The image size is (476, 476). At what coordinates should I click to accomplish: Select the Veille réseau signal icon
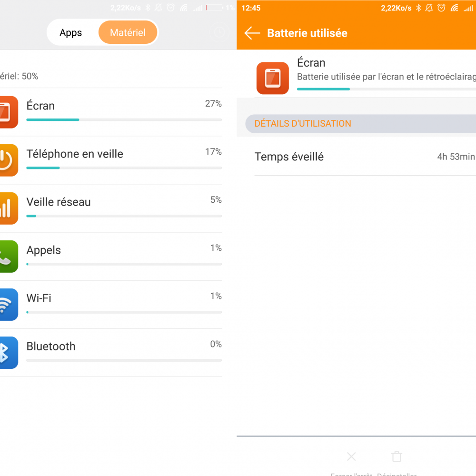[x=9, y=208]
